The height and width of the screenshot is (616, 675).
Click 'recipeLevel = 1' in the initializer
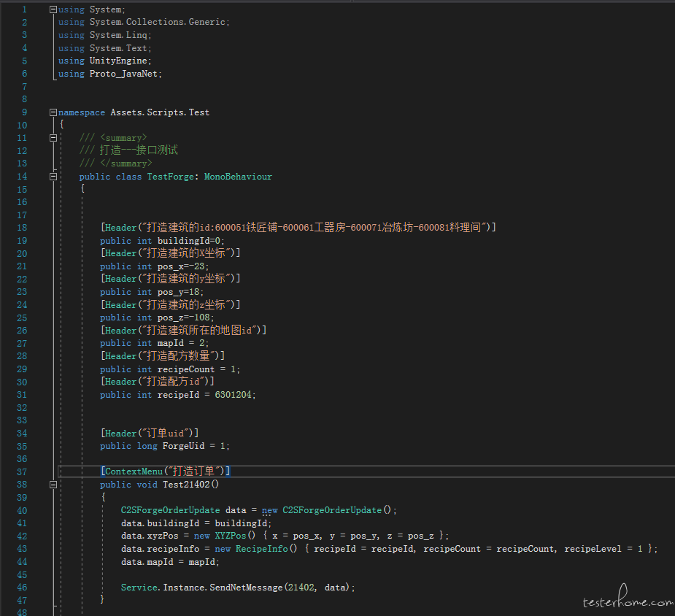click(603, 549)
